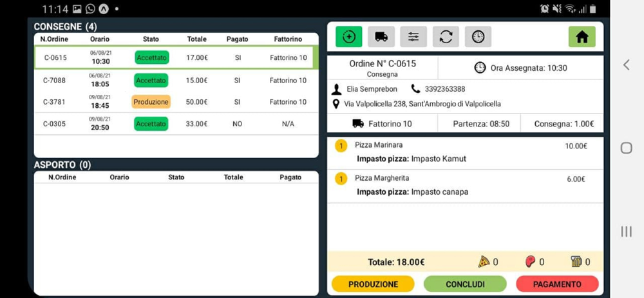The image size is (644, 298).
Task: Sort deliveries by Totale column header
Action: tap(196, 39)
